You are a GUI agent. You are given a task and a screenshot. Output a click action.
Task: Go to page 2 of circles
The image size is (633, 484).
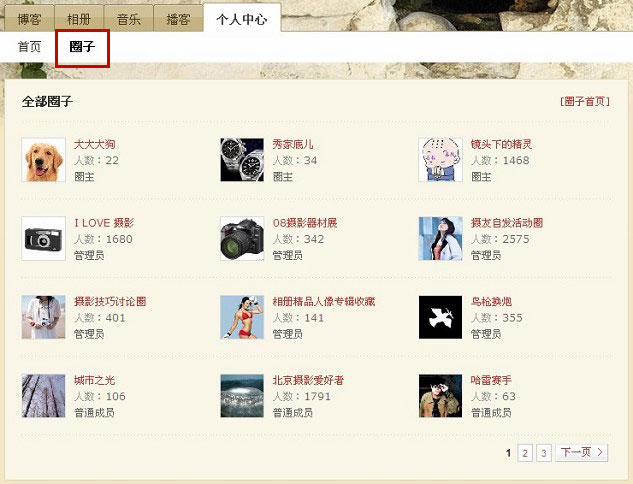[525, 453]
